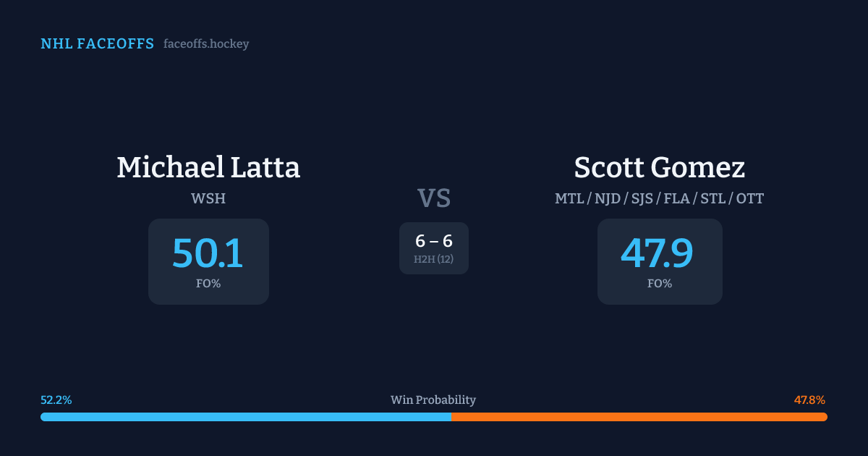Click the H2H (12) label
The height and width of the screenshot is (456, 868).
(434, 259)
